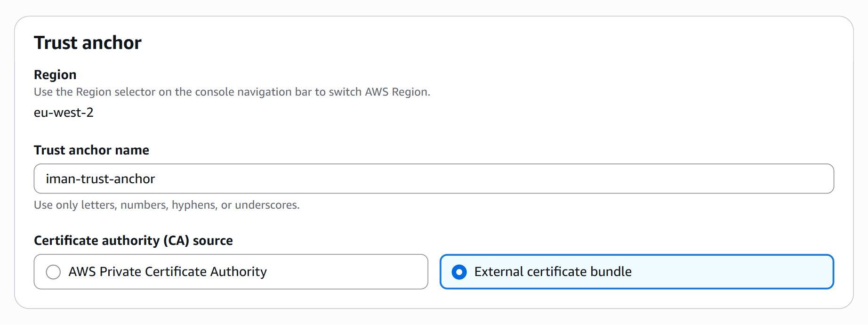
Task: Click the 'Region' label
Action: [x=55, y=75]
